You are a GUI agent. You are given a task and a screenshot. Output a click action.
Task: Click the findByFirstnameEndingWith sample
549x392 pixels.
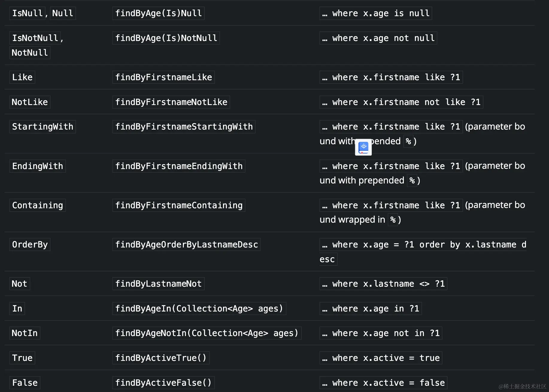tap(179, 166)
